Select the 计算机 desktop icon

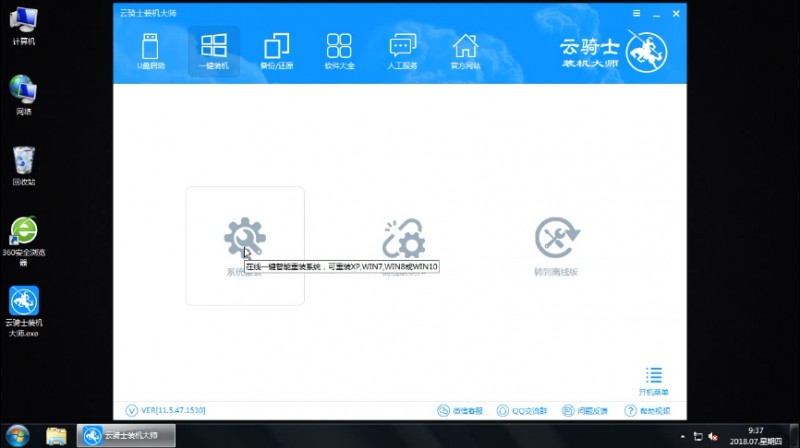pyautogui.click(x=23, y=26)
